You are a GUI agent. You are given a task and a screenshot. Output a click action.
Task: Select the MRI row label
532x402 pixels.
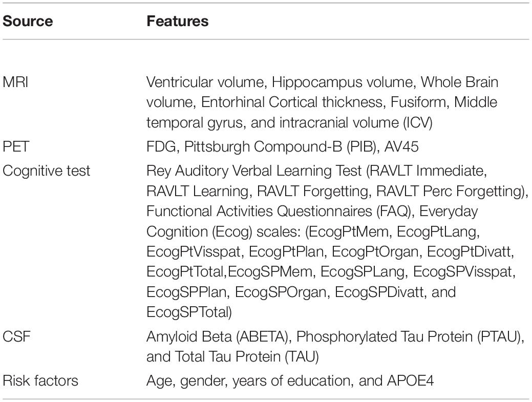15,82
